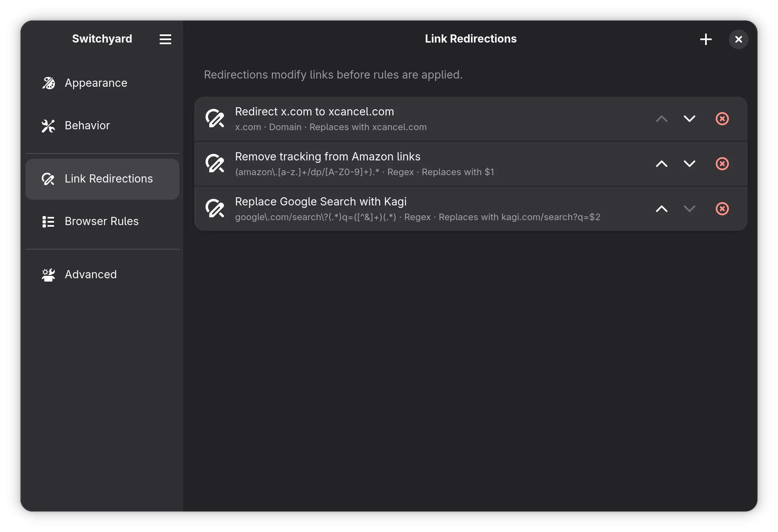The image size is (778, 532).
Task: Click the Advanced sidebar icon
Action: click(48, 275)
